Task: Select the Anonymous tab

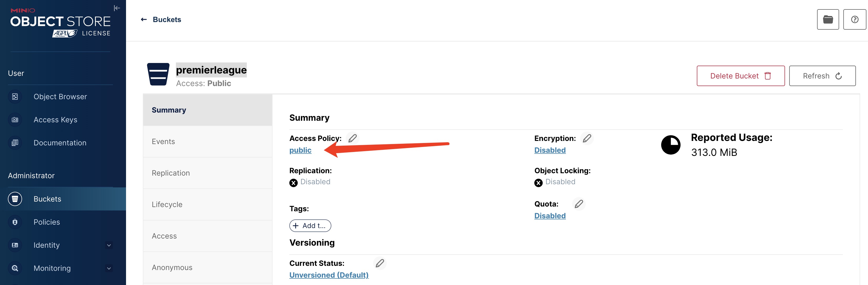Action: point(208,267)
